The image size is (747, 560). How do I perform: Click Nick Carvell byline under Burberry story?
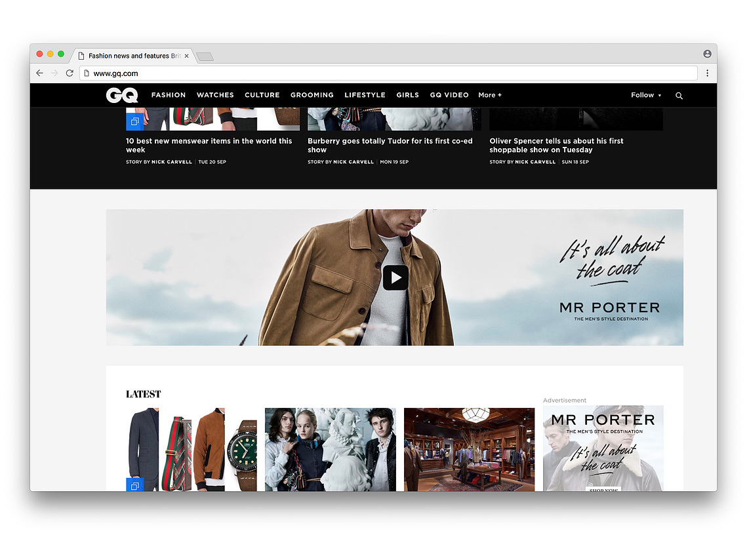tap(353, 162)
